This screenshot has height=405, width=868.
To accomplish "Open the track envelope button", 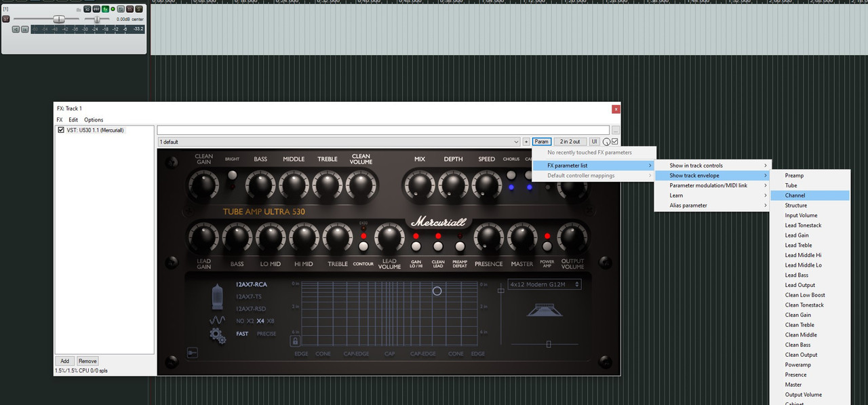I will 96,9.
